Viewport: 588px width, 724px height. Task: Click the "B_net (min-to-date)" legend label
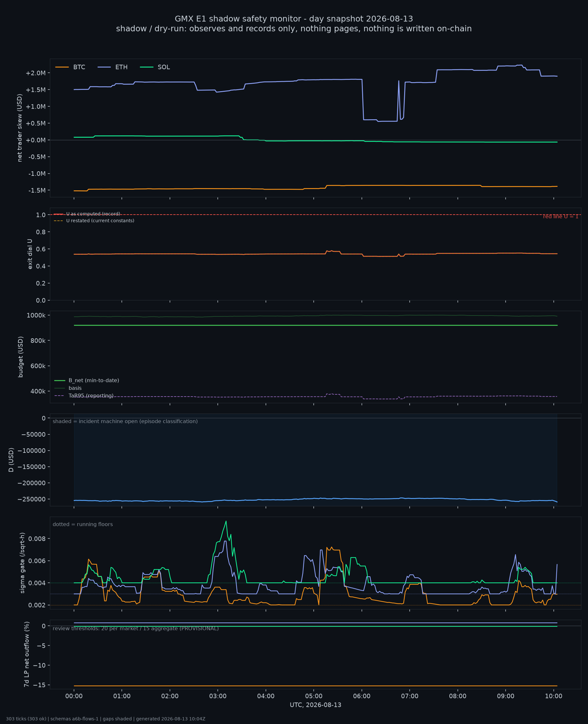pyautogui.click(x=94, y=380)
